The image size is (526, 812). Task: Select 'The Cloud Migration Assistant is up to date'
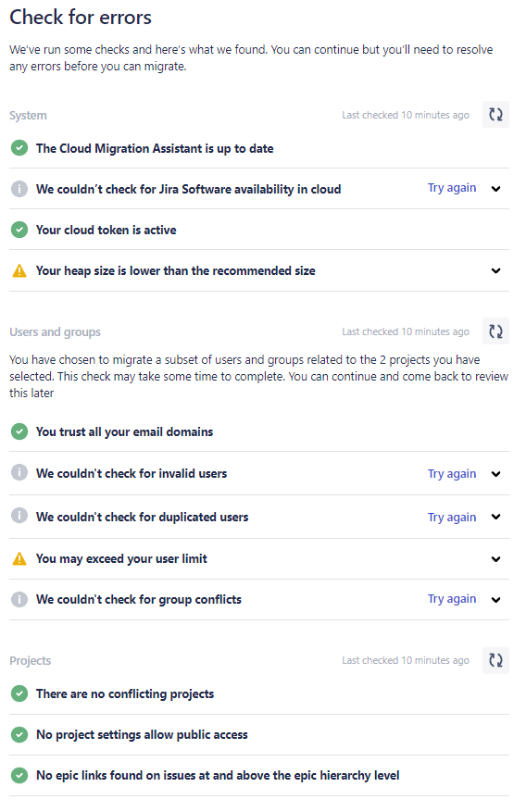[155, 149]
